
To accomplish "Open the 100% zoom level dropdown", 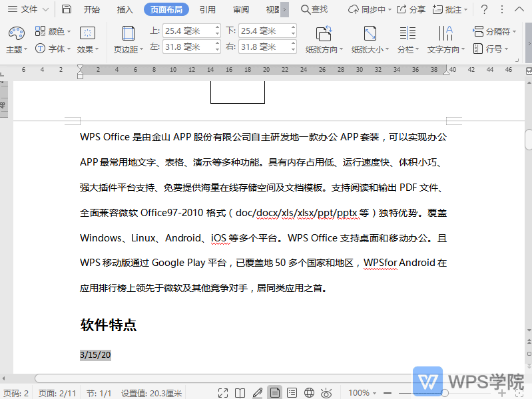I will 362,393.
